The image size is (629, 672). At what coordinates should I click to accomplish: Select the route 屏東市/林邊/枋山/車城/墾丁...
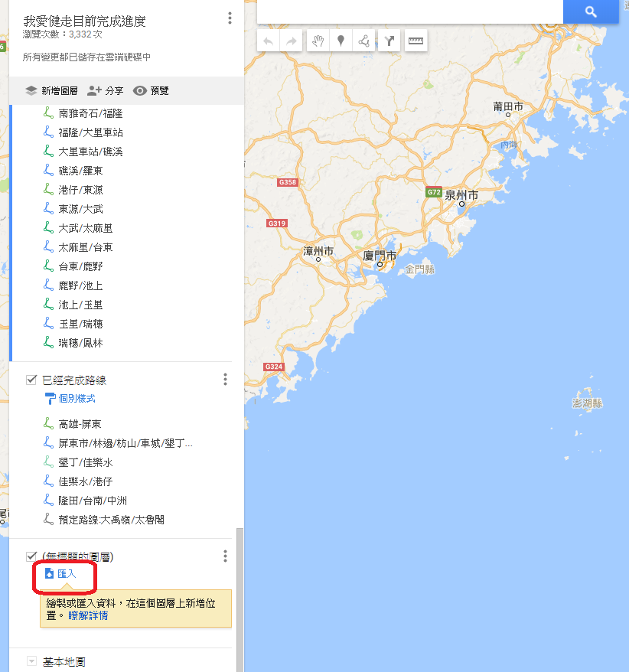(x=125, y=443)
